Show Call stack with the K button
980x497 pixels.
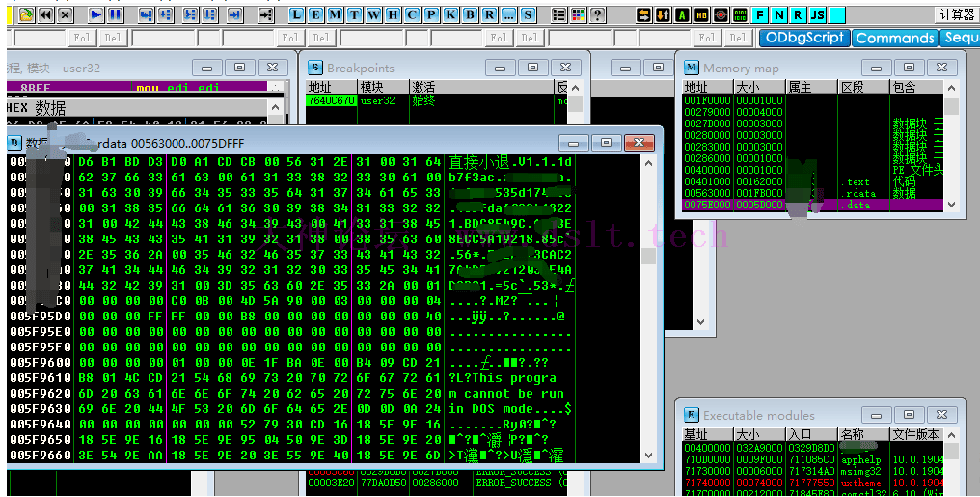(451, 14)
